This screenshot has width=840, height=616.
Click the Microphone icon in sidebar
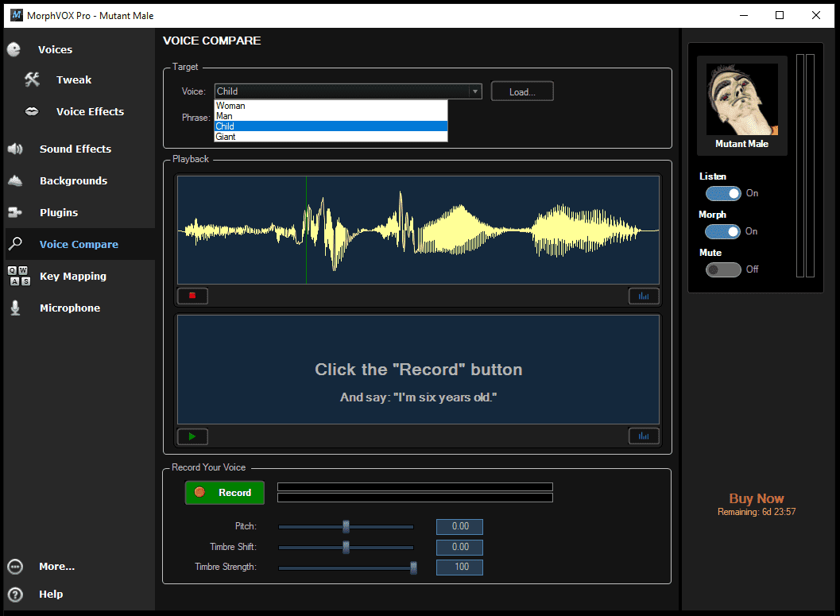pyautogui.click(x=16, y=308)
